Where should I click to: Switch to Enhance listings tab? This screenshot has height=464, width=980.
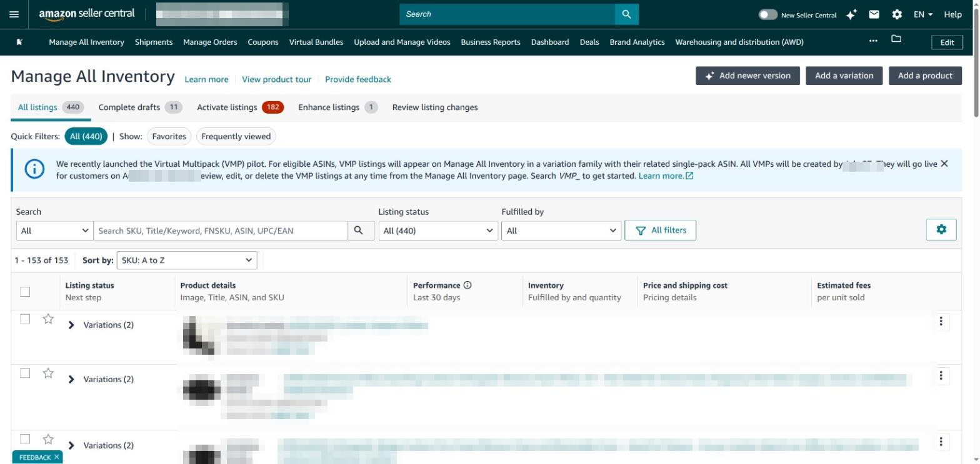coord(337,107)
